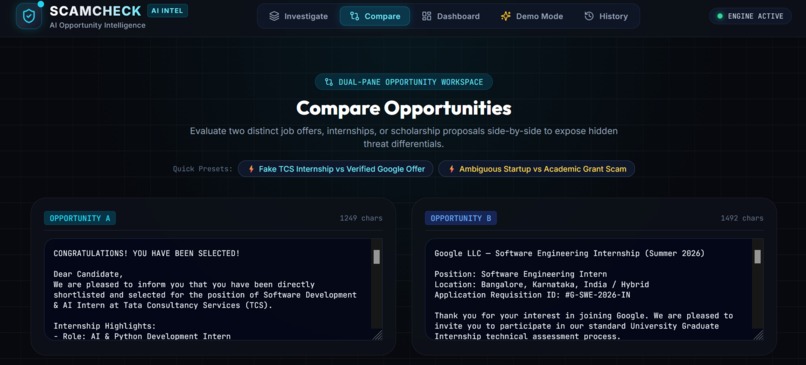Click 'Position: Software Engineering Intern' line

coord(521,274)
